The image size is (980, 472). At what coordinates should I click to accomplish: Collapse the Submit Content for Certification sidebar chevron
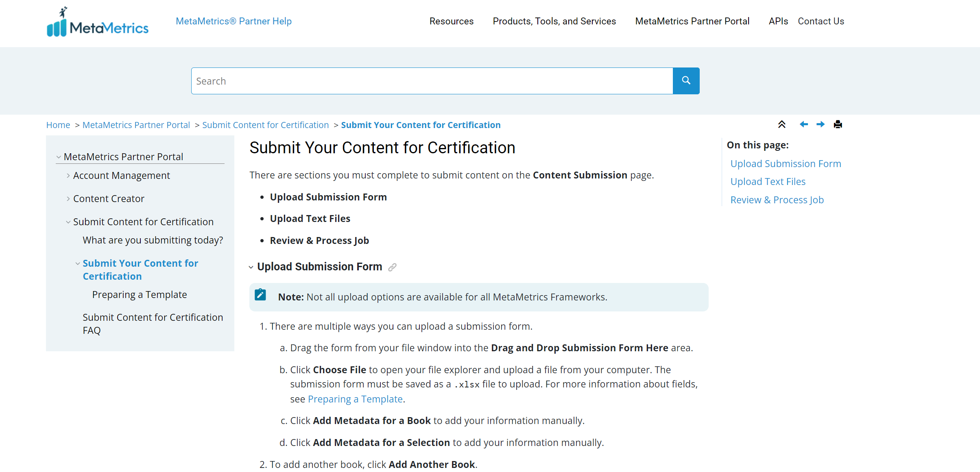pos(68,222)
